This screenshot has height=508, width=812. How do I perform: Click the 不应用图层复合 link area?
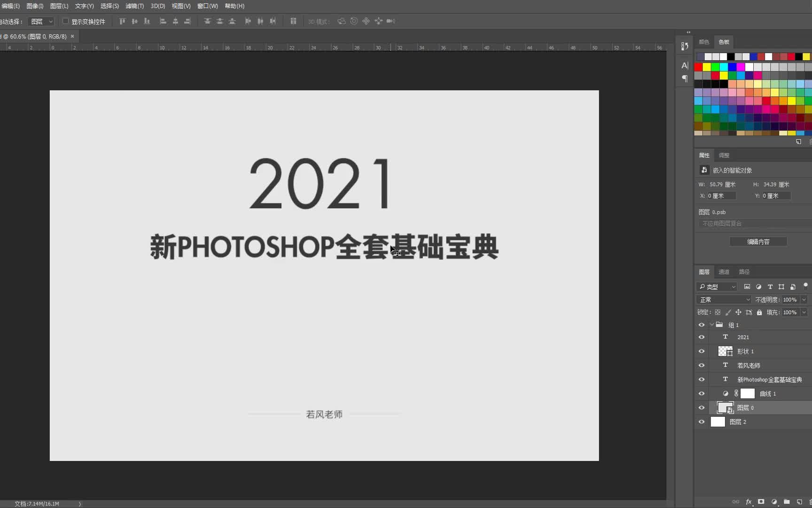point(722,223)
